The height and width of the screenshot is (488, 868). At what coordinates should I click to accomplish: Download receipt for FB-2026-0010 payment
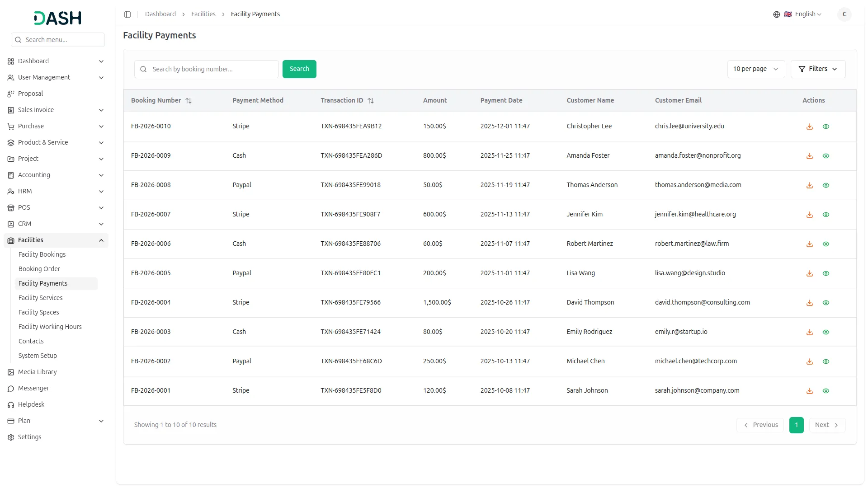810,127
